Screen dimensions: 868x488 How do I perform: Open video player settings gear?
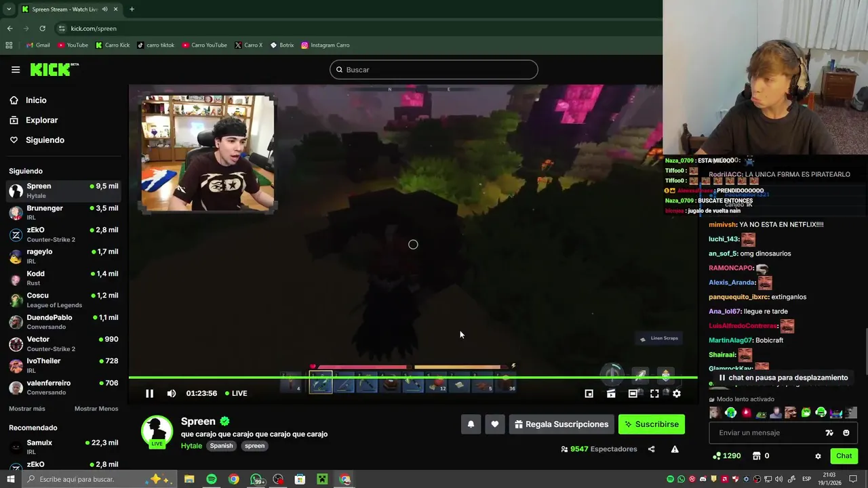coord(676,393)
